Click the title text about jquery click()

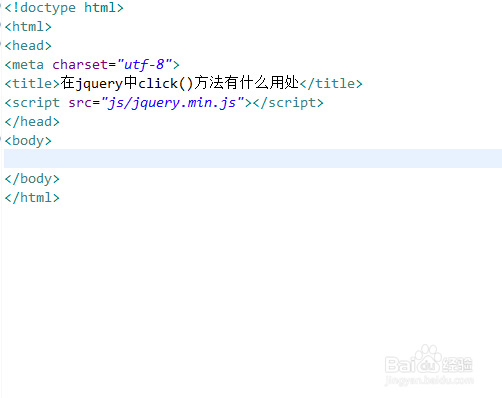pos(179,83)
